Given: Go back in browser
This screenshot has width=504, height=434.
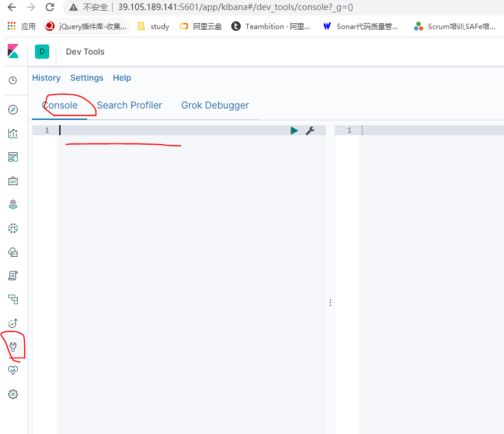Looking at the screenshot, I should pos(12,7).
